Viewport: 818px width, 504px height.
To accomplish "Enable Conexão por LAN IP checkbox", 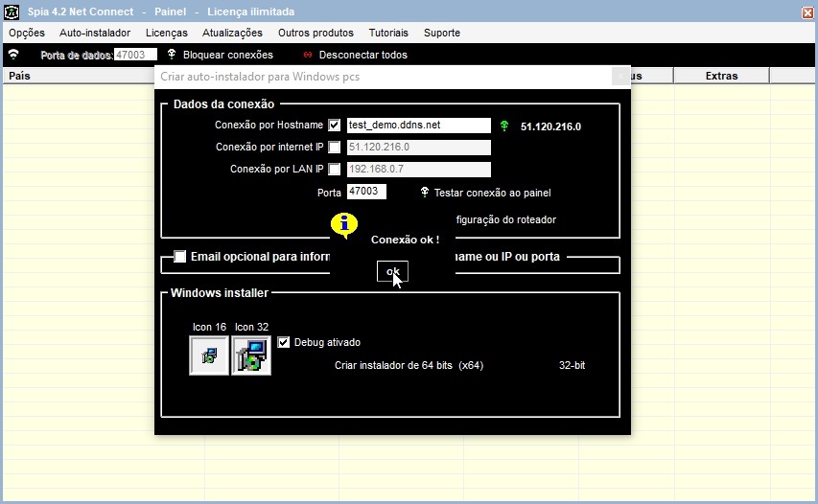I will pyautogui.click(x=335, y=169).
